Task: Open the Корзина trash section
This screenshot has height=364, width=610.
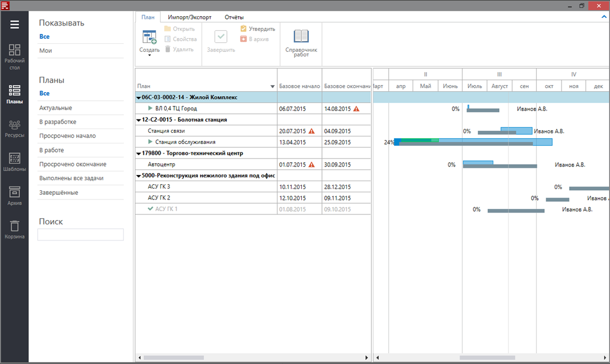Action: (15, 229)
